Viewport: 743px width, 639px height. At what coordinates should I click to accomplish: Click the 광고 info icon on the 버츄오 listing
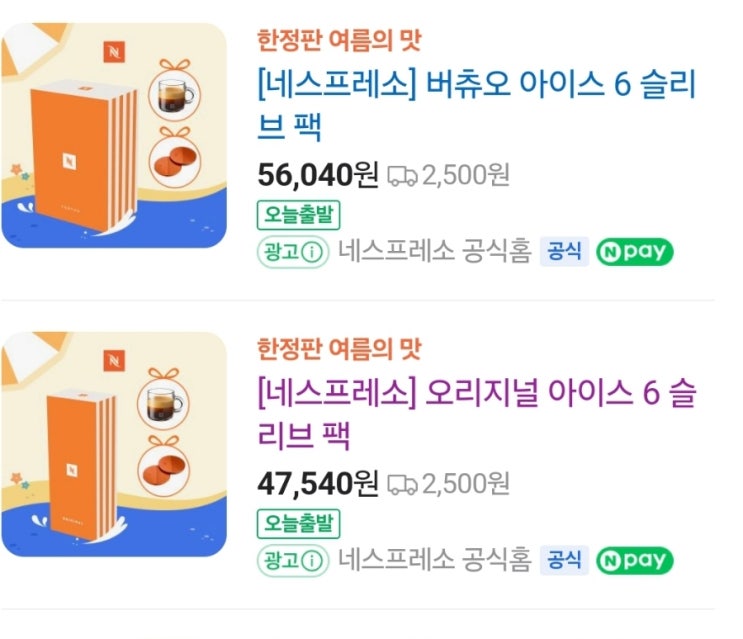tap(314, 252)
